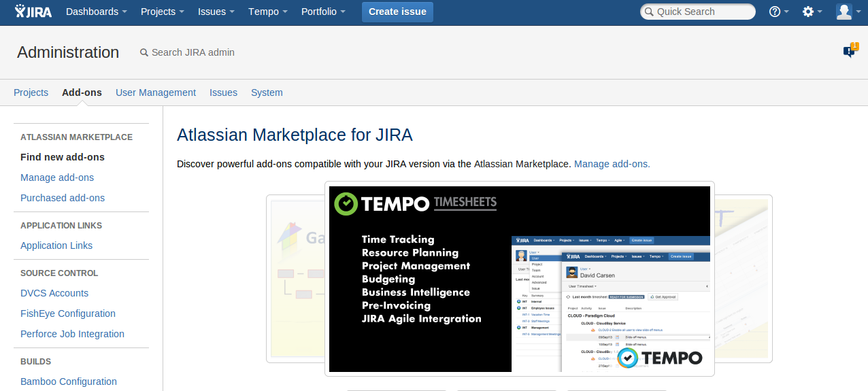Image resolution: width=868 pixels, height=391 pixels.
Task: Click the JIRA logo in header
Action: pyautogui.click(x=33, y=12)
